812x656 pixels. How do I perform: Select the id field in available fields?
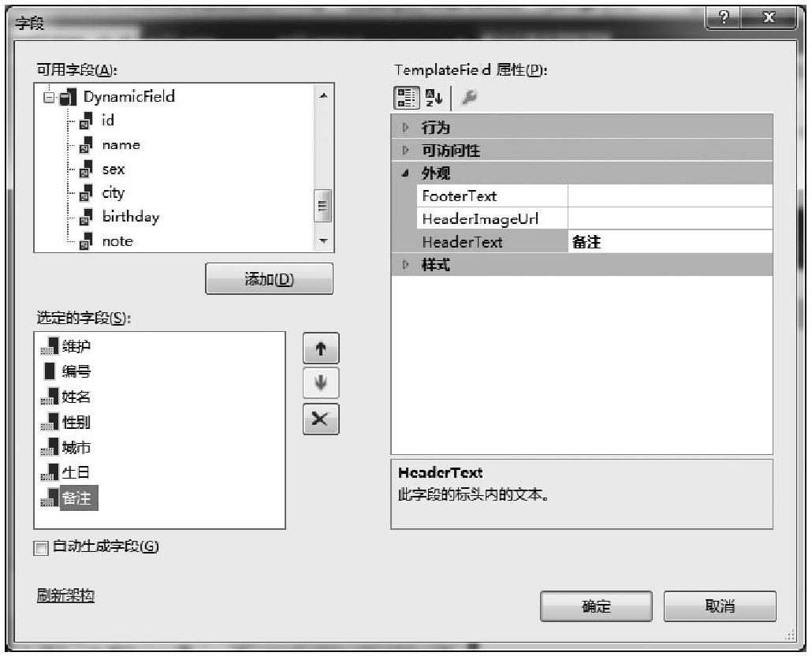pos(108,121)
